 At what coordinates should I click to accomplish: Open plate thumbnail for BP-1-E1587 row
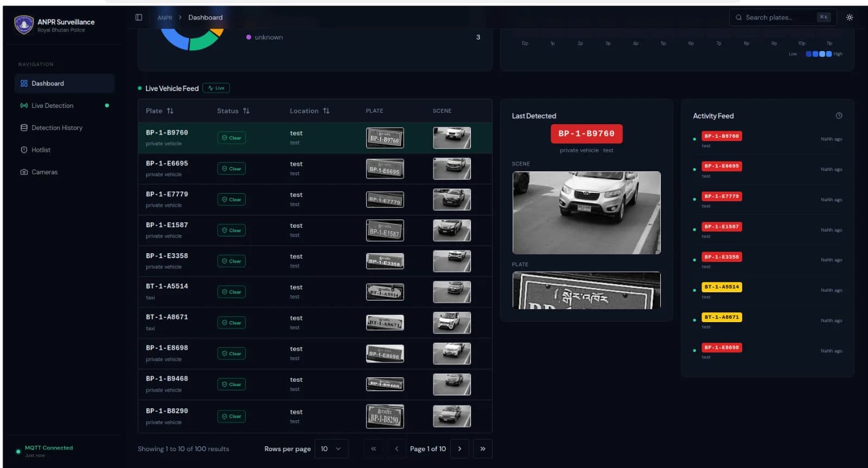(385, 230)
